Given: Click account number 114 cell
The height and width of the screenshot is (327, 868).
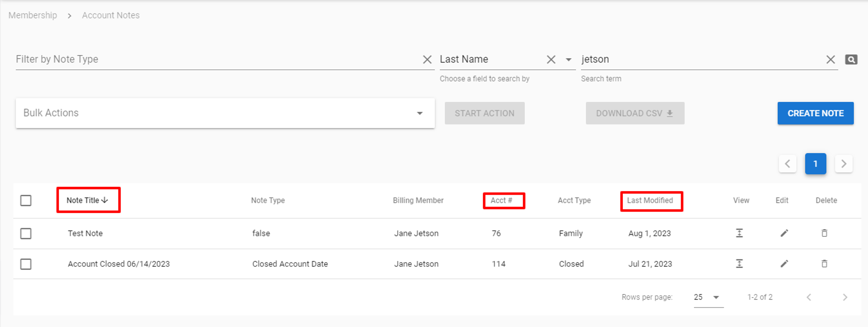Looking at the screenshot, I should click(499, 264).
